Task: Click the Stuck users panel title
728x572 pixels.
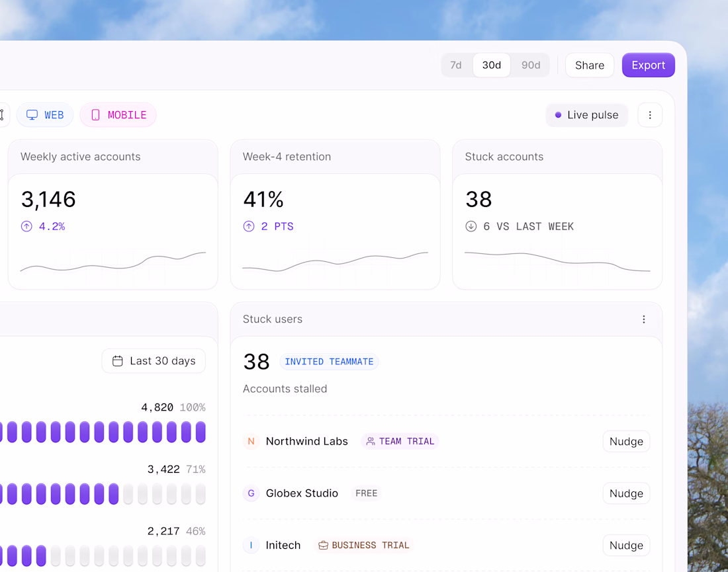Action: click(x=273, y=319)
